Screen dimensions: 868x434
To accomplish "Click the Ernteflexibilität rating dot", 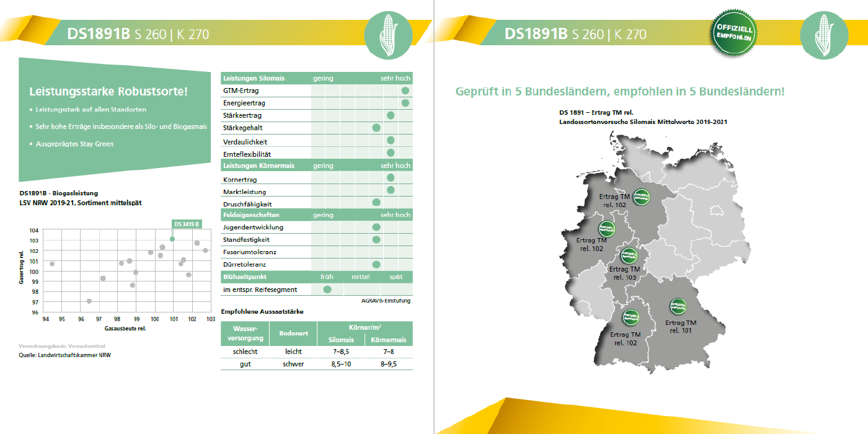I will click(x=391, y=153).
